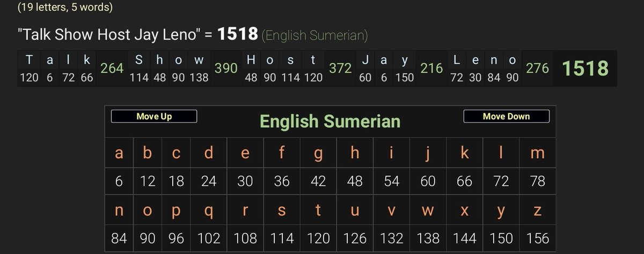Click table value 78 under letter m
The image size is (644, 254).
[537, 182]
